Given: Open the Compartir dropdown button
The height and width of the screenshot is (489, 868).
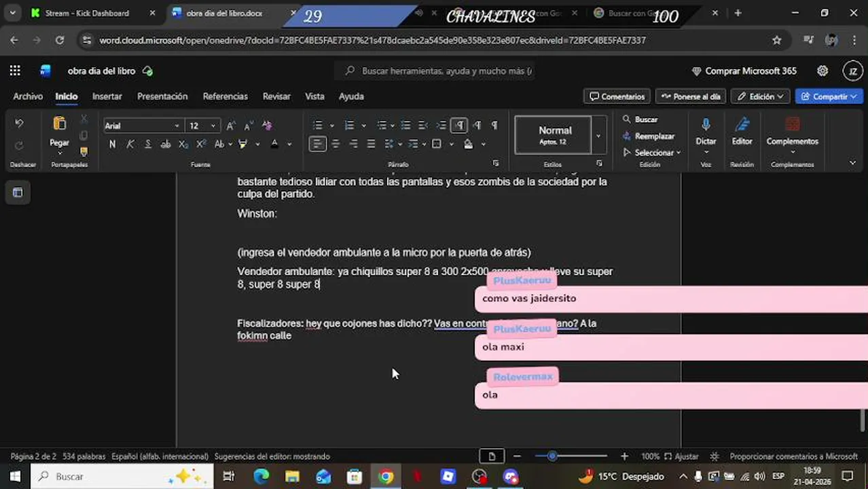Looking at the screenshot, I should (x=829, y=96).
